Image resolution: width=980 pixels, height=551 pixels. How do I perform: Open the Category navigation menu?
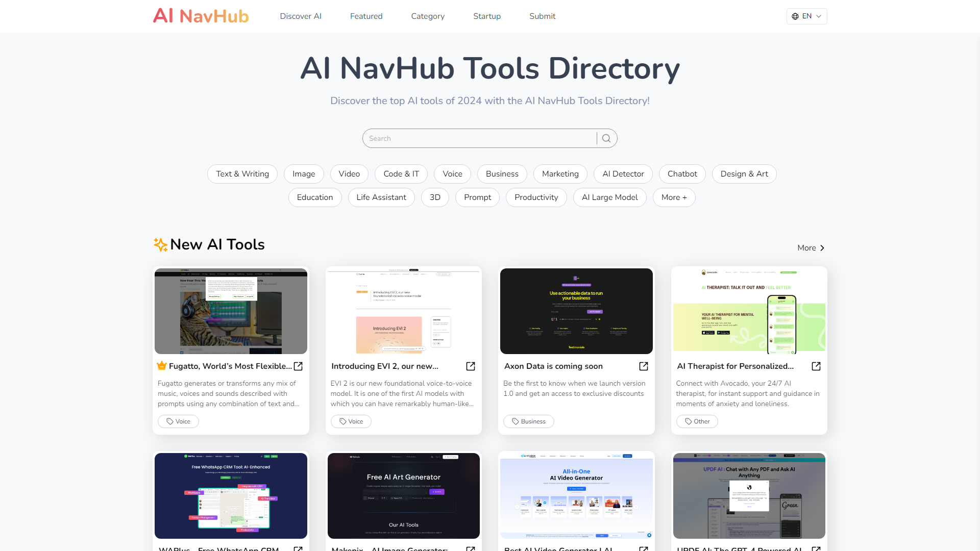[x=427, y=16]
